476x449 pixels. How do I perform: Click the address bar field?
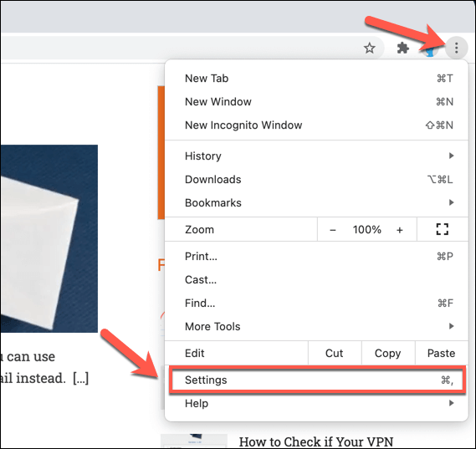(x=192, y=48)
